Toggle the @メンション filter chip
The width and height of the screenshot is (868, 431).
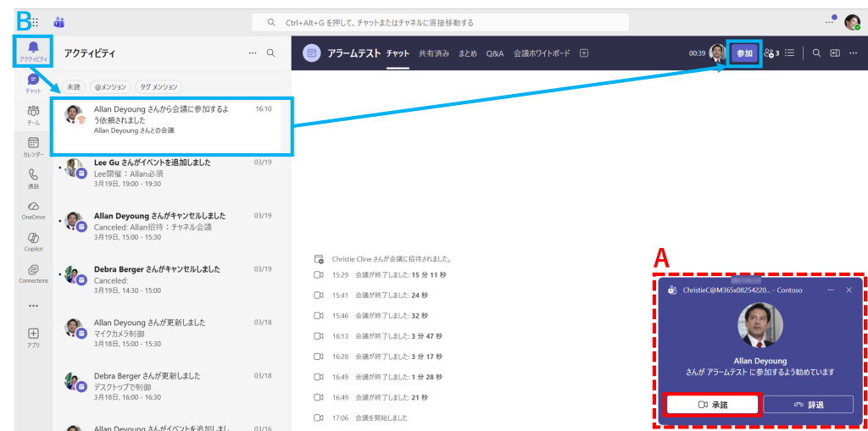tap(111, 86)
